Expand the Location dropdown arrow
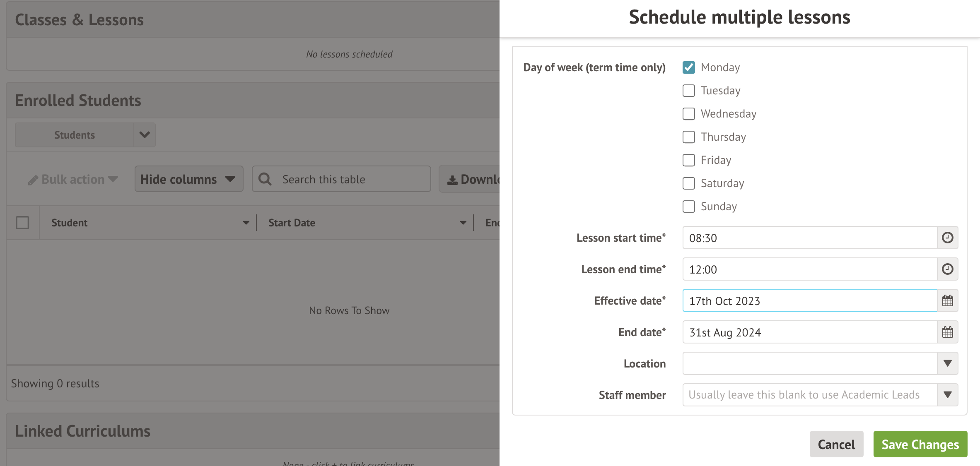This screenshot has width=980, height=466. click(947, 363)
